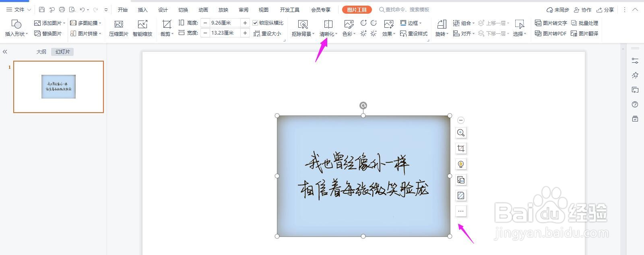The height and width of the screenshot is (255, 644).
Task: Collapse the slide panel with double chevron
Action: coord(5,52)
